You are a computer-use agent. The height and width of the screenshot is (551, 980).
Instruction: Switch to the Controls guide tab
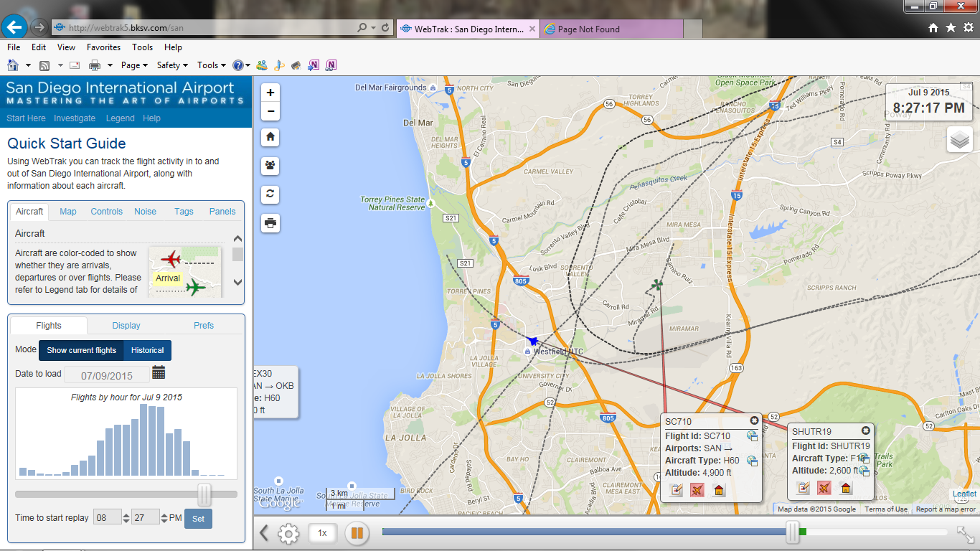pos(107,212)
